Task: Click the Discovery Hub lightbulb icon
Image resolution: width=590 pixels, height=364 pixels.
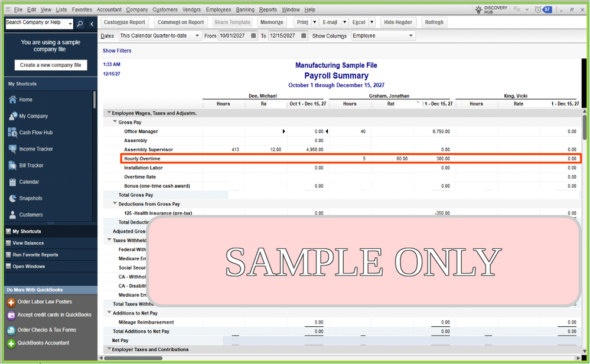Action: 478,10
